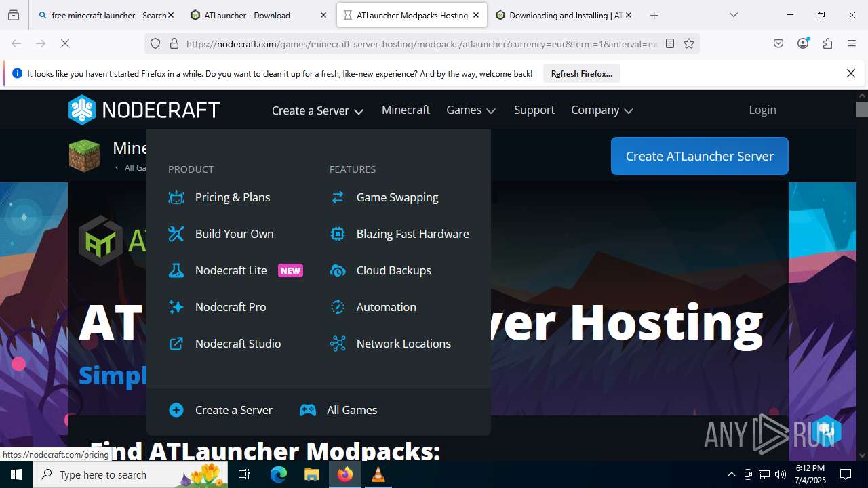The width and height of the screenshot is (868, 488).
Task: Click the gamepad icon beside All Games
Action: 308,410
